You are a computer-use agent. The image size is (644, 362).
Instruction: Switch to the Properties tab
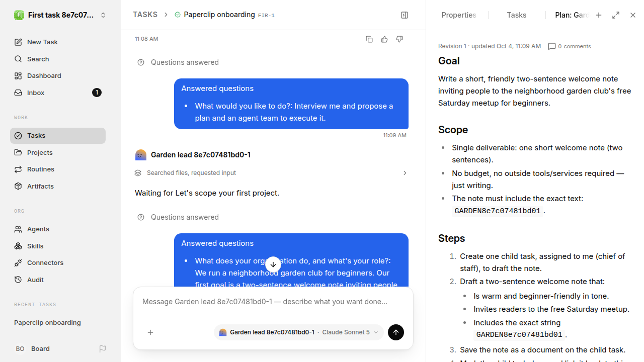point(458,15)
